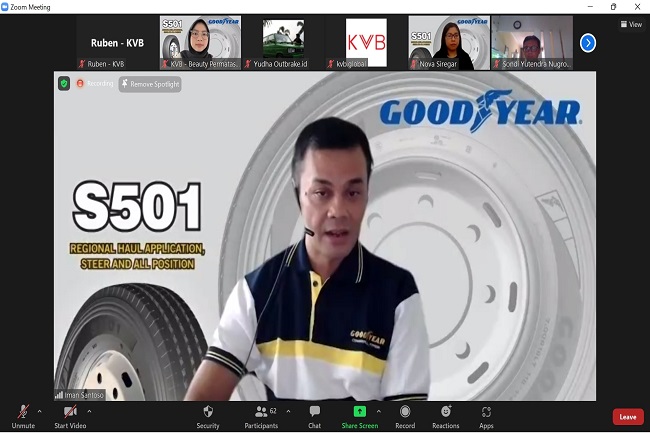Minimize the Zoom Meeting window
Image resolution: width=650 pixels, height=433 pixels.
point(590,7)
